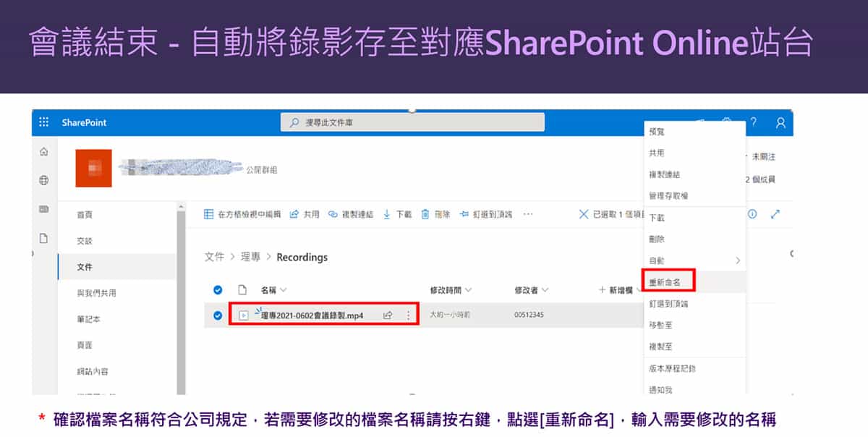Image resolution: width=868 pixels, height=437 pixels.
Task: Open 網站內容 in the site navigation
Action: click(x=92, y=371)
